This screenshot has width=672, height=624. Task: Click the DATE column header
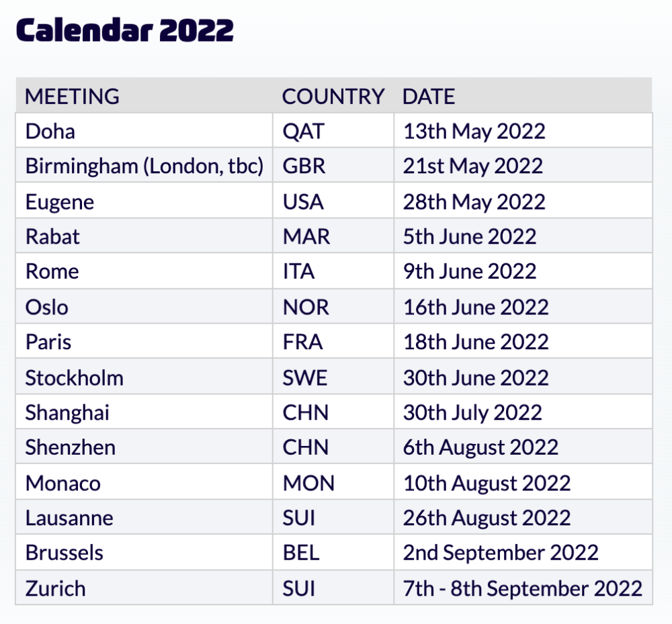pos(429,97)
